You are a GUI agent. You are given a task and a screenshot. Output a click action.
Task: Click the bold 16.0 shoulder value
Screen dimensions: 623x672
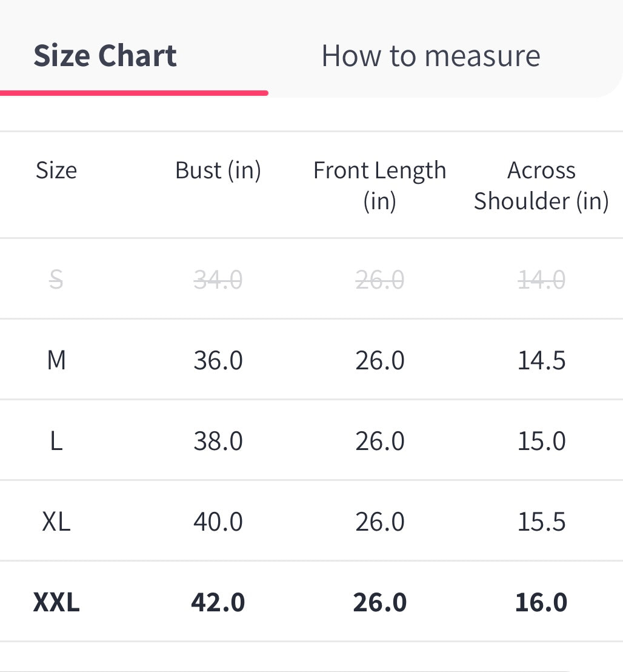541,602
